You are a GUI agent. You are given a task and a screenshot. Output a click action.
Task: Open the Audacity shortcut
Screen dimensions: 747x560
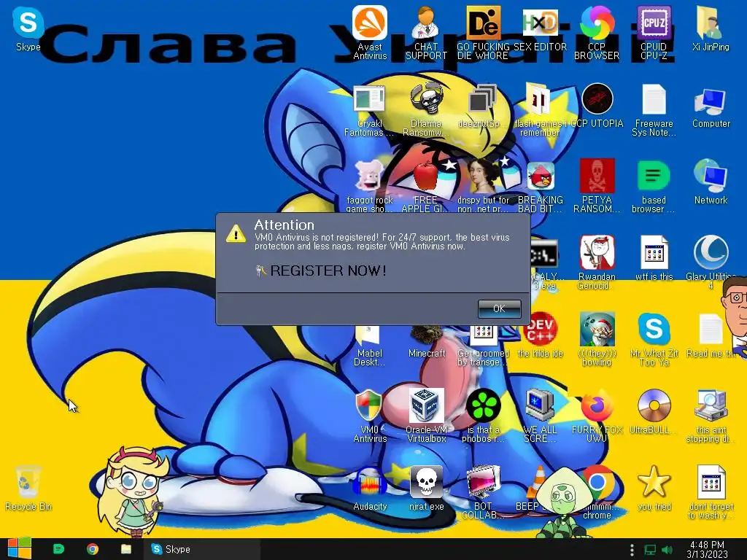click(370, 489)
